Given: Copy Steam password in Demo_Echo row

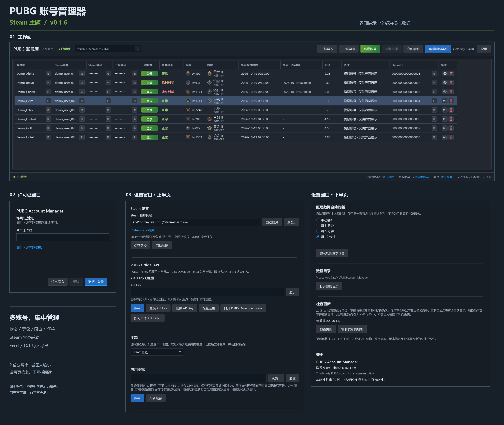Looking at the screenshot, I should tap(108, 110).
